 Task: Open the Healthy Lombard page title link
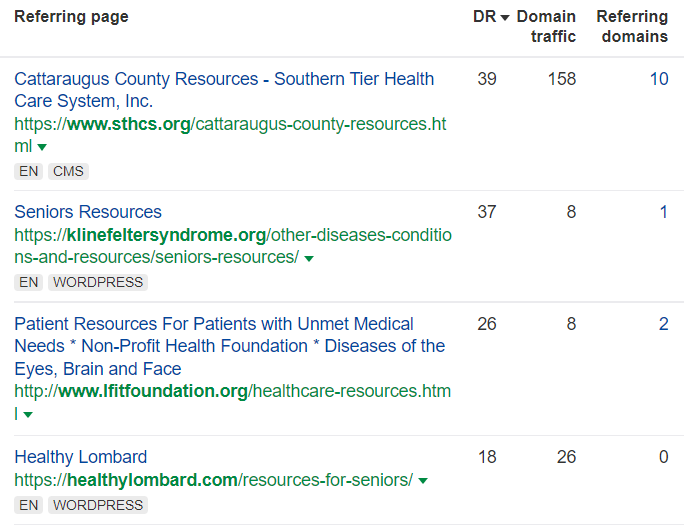point(81,457)
